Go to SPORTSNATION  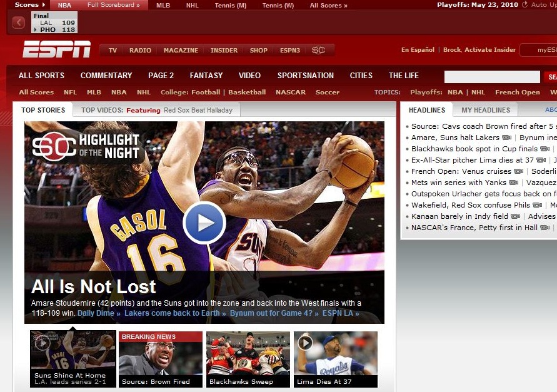(x=306, y=76)
